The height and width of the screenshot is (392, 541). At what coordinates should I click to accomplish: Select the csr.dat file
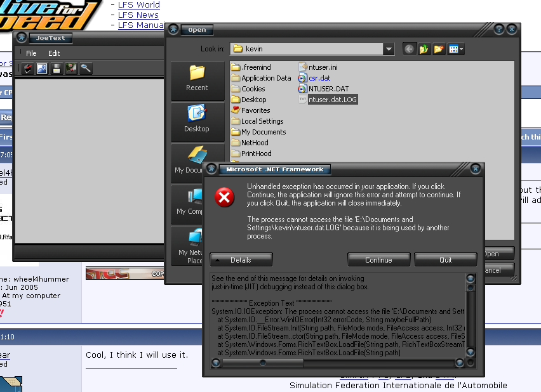315,78
